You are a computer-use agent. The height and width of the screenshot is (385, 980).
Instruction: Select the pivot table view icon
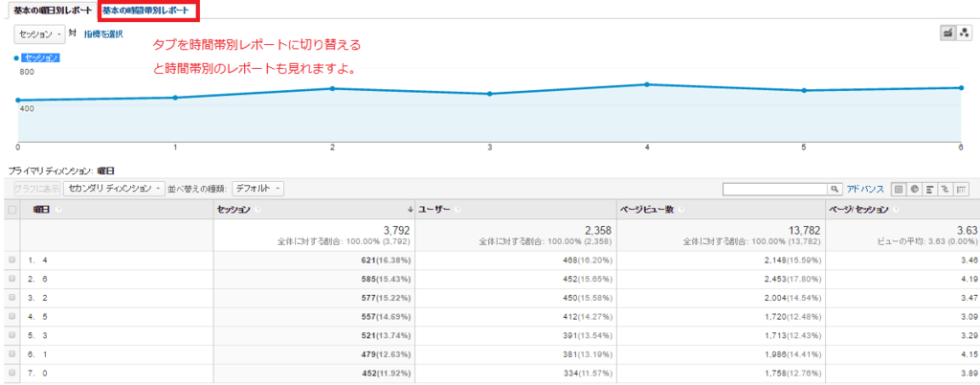coord(961,189)
